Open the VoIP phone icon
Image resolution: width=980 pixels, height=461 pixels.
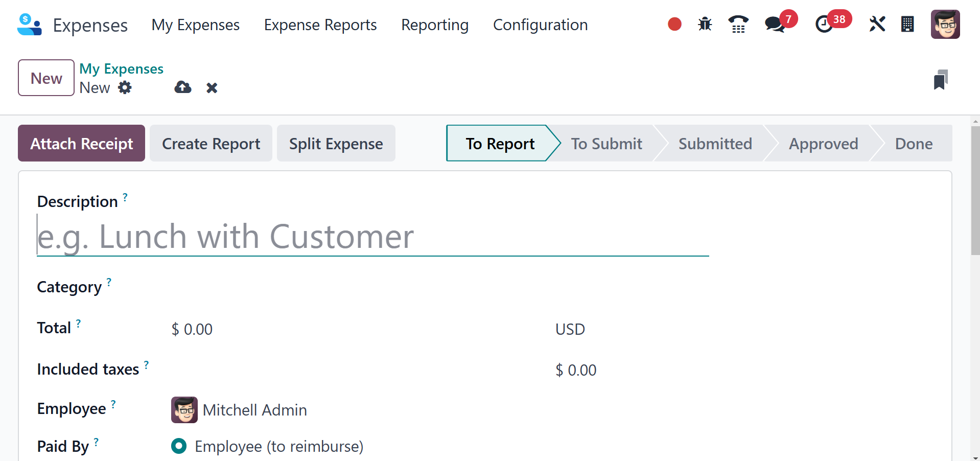point(738,24)
